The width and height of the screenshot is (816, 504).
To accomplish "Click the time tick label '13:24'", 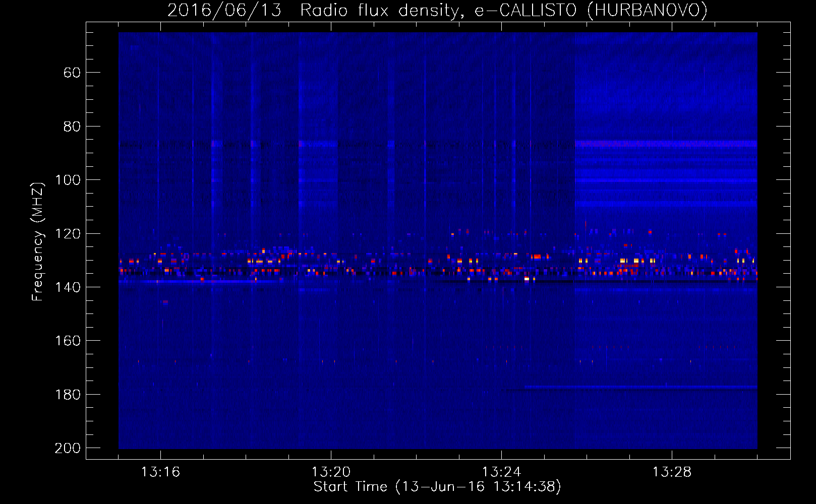I will point(501,472).
